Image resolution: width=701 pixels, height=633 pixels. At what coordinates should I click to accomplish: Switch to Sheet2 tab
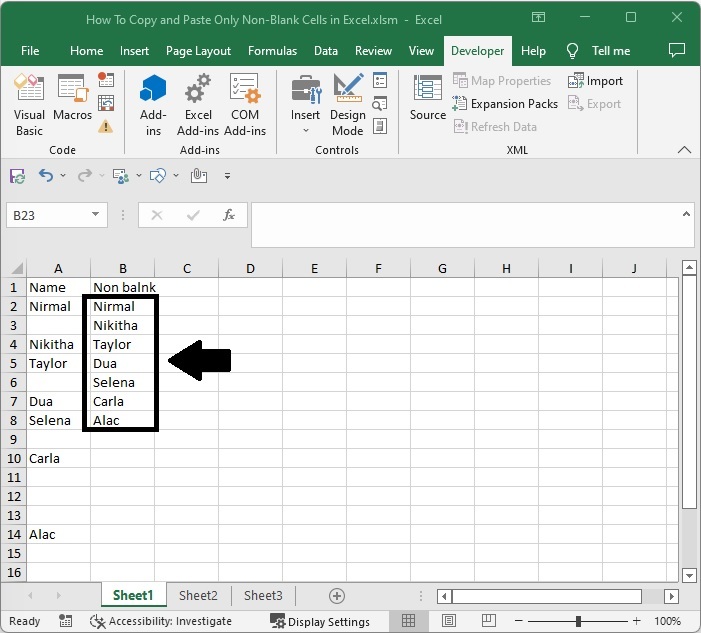tap(198, 595)
